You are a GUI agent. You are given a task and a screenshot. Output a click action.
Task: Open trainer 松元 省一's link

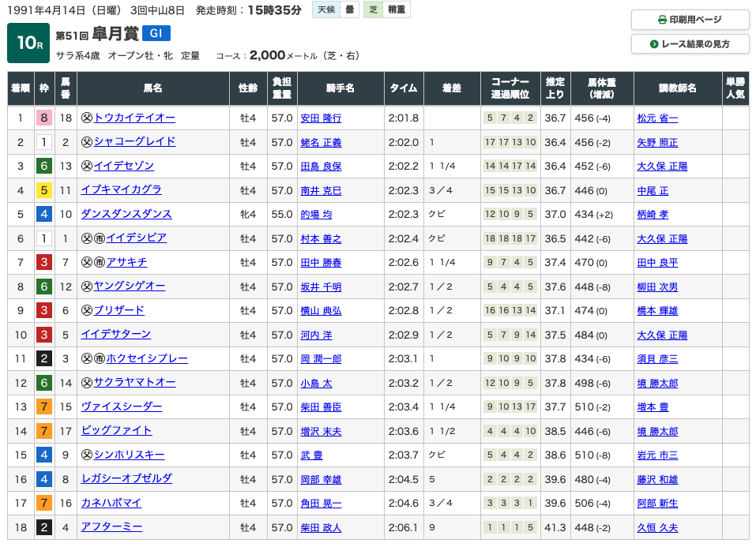(657, 118)
